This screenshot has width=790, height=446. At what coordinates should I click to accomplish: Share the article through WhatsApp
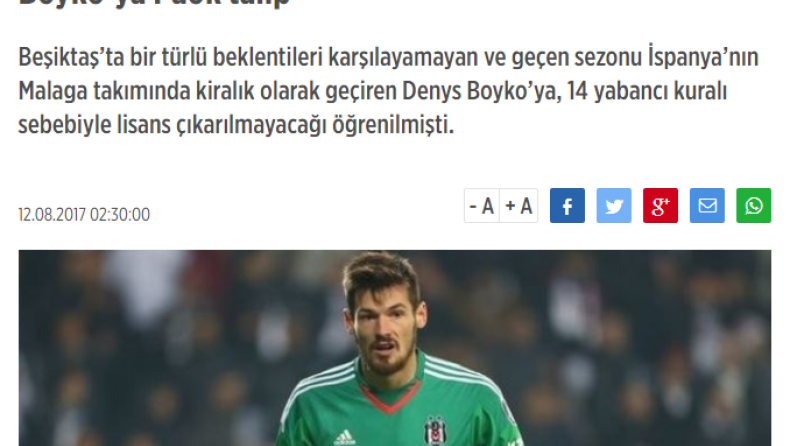754,206
